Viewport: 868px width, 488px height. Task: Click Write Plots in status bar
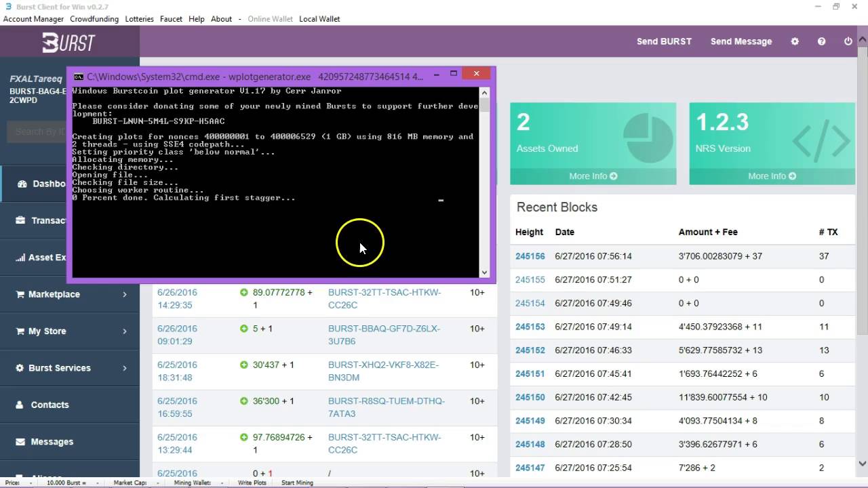pyautogui.click(x=252, y=483)
